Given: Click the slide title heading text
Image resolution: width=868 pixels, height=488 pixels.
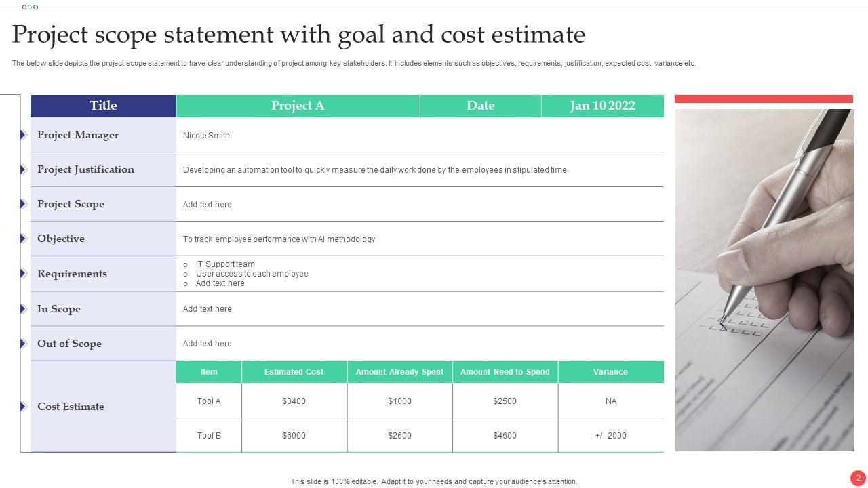Looking at the screenshot, I should [x=298, y=35].
